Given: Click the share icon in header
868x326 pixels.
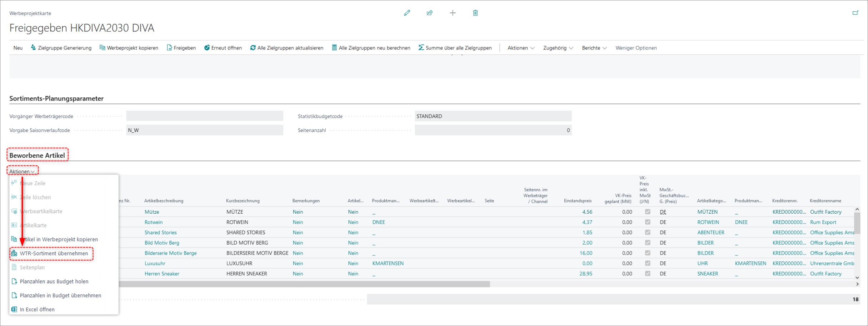Looking at the screenshot, I should pyautogui.click(x=430, y=13).
